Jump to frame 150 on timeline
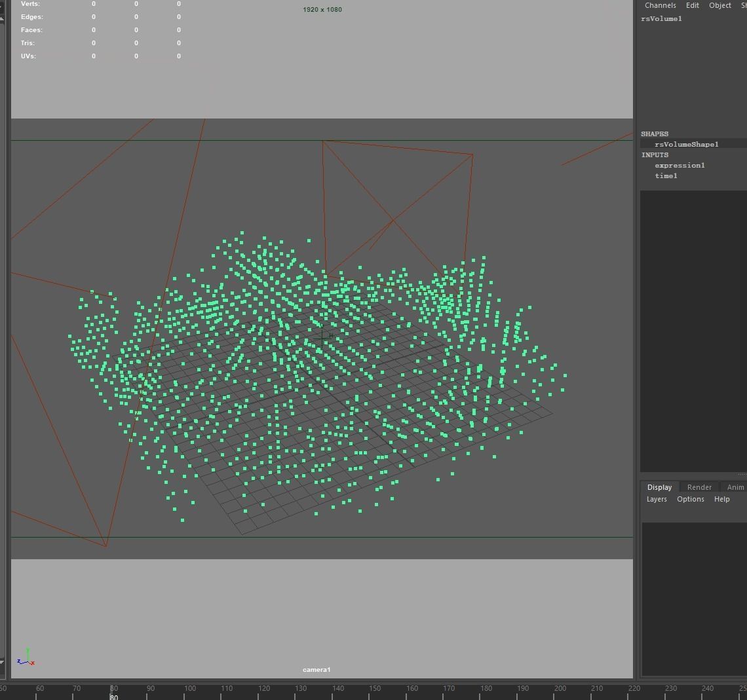Screen dimensions: 747x700 [x=375, y=688]
